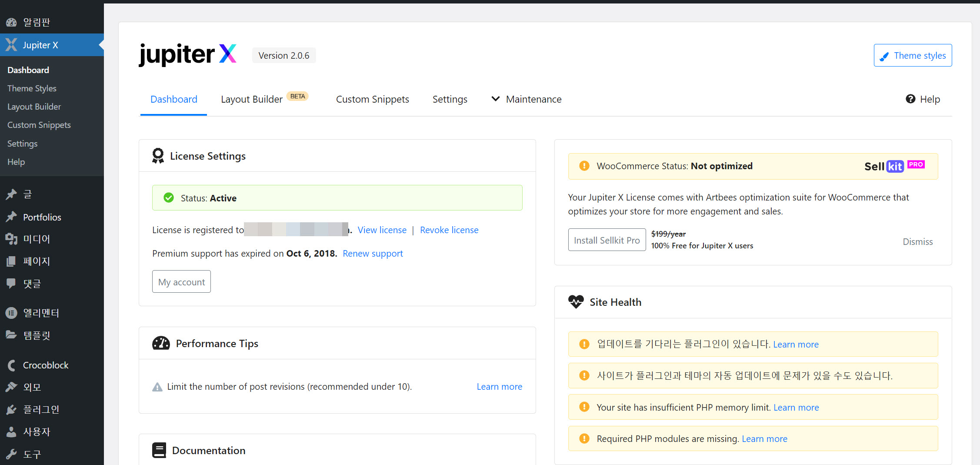Image resolution: width=980 pixels, height=465 pixels.
Task: Expand the Maintenance dropdown
Action: coord(526,99)
